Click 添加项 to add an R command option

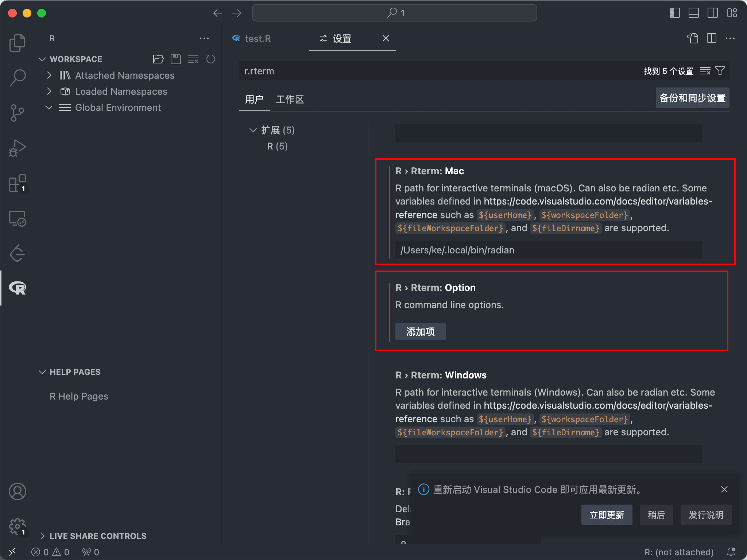coord(420,331)
